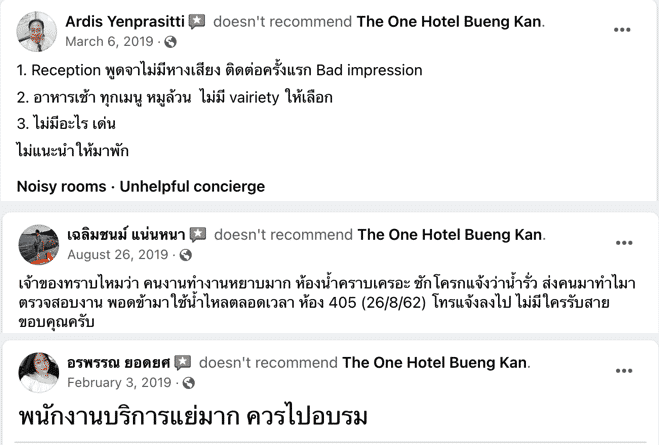Open the three-dot menu on Ardis Yenprasitti's review

[x=622, y=31]
